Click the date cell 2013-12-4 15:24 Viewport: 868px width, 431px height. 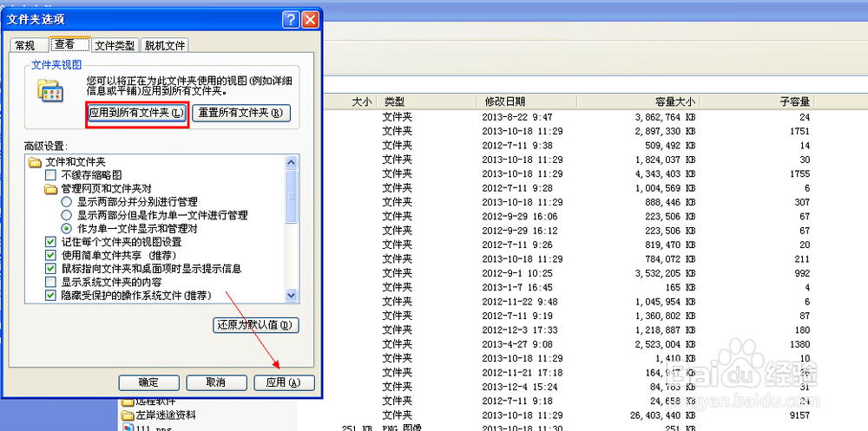tap(520, 387)
